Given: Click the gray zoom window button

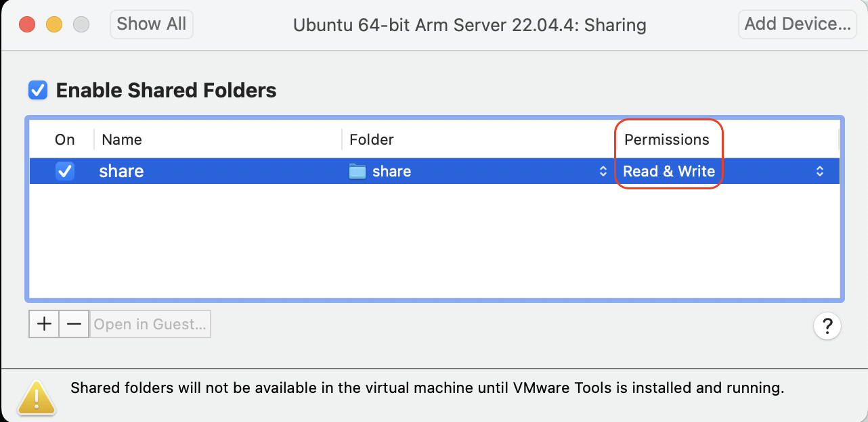Looking at the screenshot, I should 81,25.
